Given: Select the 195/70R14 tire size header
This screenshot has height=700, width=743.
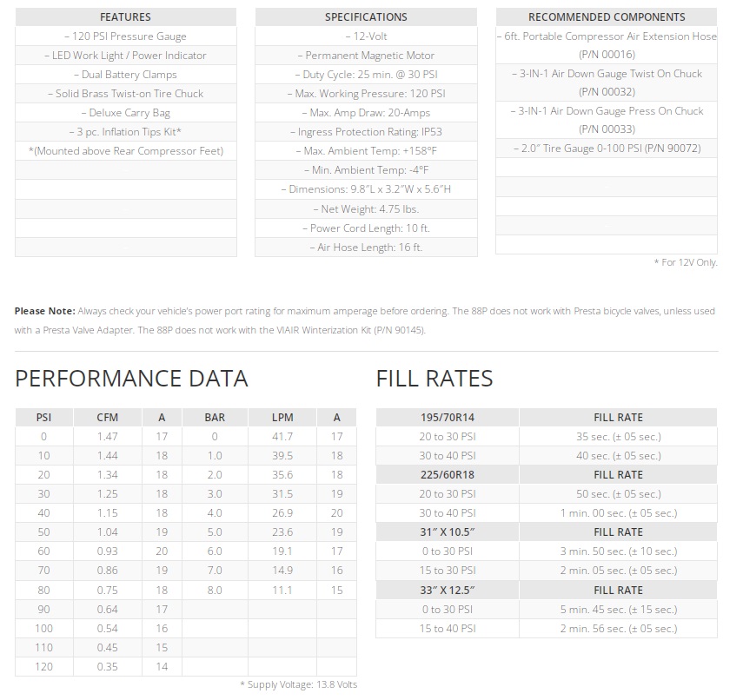Looking at the screenshot, I should (x=448, y=418).
